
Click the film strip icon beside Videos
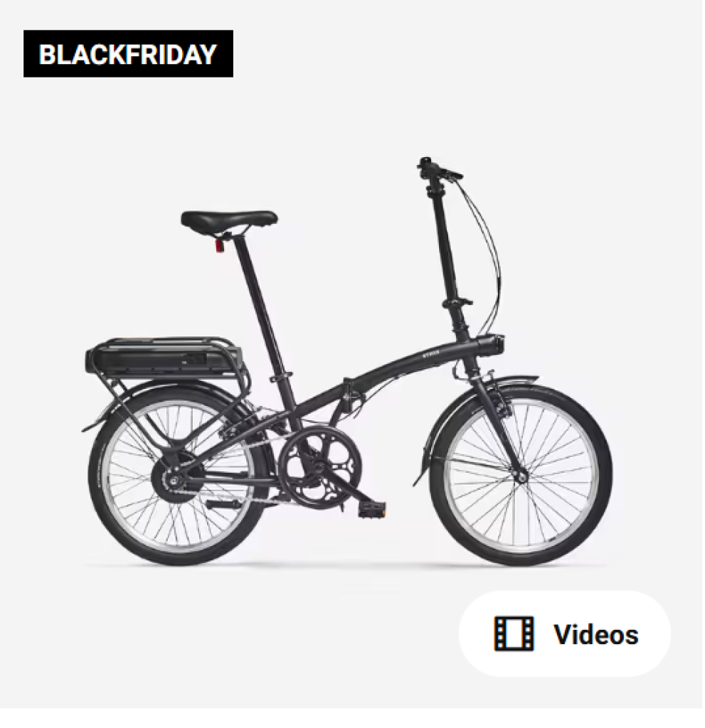(514, 633)
